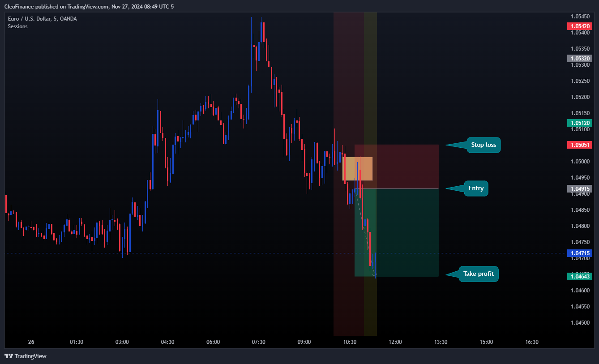Click the Entry callout label
This screenshot has width=599, height=364.
pos(476,188)
